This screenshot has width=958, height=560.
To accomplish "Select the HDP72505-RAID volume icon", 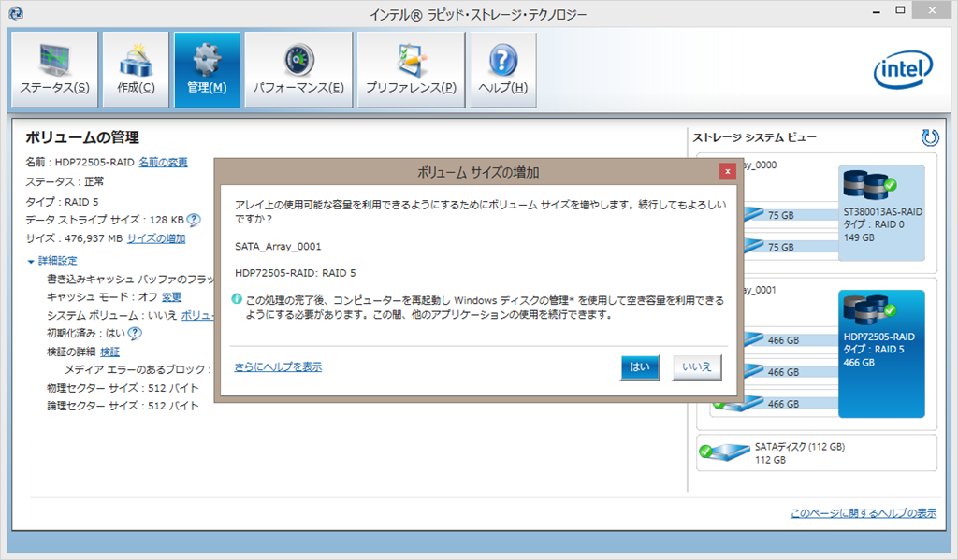I will 881,353.
